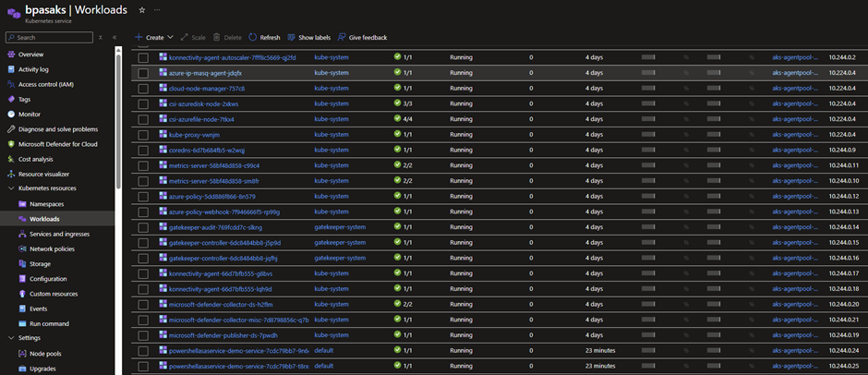Screen dimensions: 868x375
Task: Open the coredns-6d7b684fb5-w2wqj pod link
Action: tap(193, 150)
